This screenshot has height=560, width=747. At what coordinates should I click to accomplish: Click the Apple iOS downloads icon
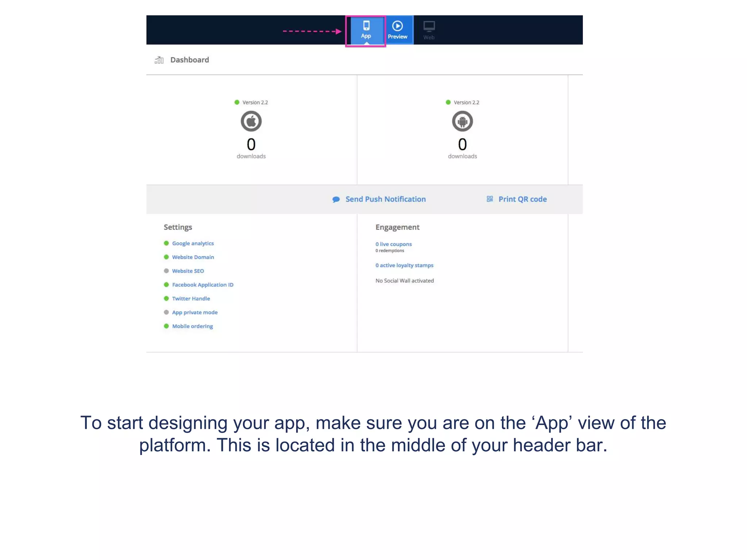(251, 121)
